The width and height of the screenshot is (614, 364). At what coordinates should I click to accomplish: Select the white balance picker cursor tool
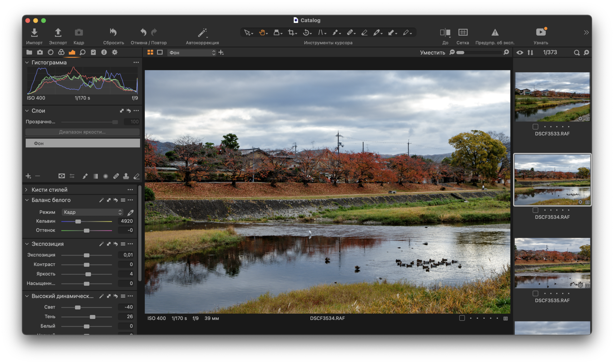tap(377, 32)
